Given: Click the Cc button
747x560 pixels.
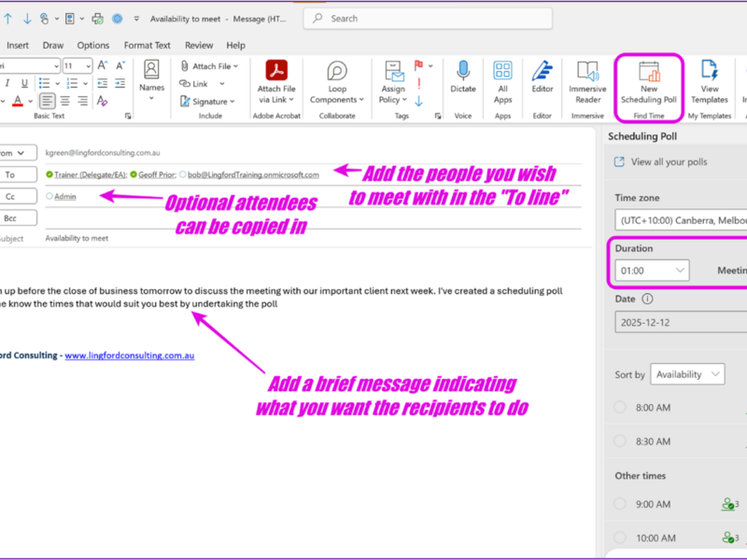Looking at the screenshot, I should point(11,196).
